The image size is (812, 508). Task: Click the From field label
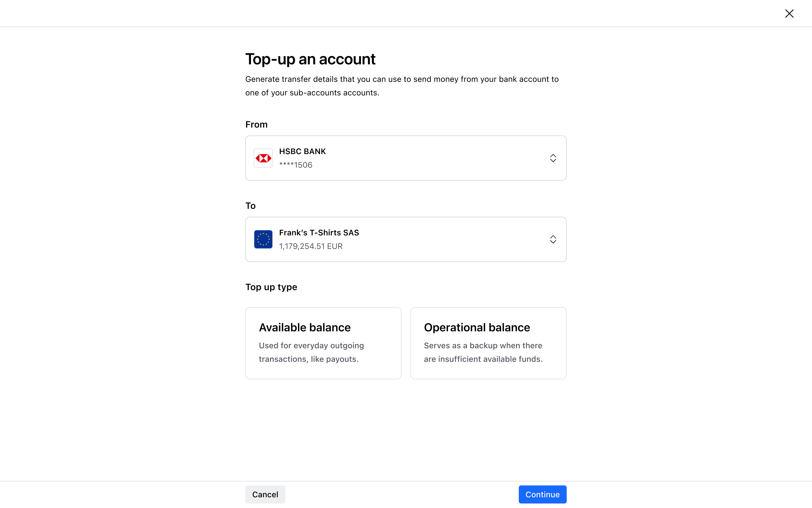256,125
